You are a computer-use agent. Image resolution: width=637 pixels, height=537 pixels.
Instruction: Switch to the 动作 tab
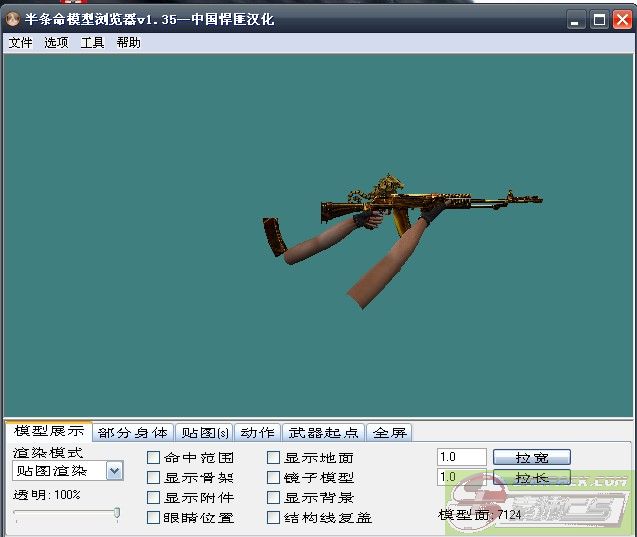coord(257,433)
